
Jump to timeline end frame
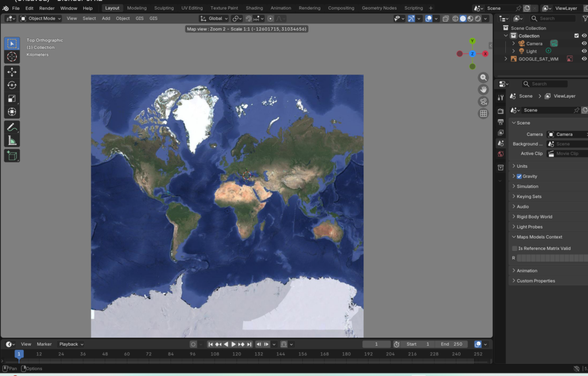pyautogui.click(x=249, y=344)
